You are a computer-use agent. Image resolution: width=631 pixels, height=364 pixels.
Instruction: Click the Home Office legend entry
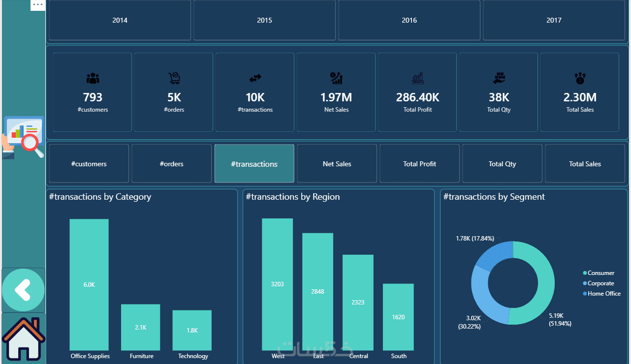click(x=601, y=294)
